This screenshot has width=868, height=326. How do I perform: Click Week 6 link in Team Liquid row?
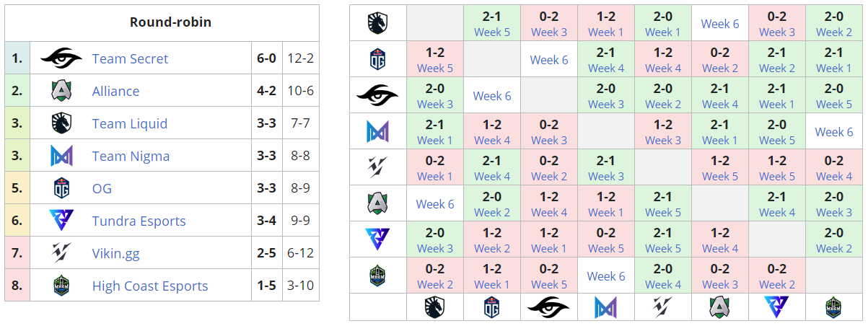click(719, 23)
